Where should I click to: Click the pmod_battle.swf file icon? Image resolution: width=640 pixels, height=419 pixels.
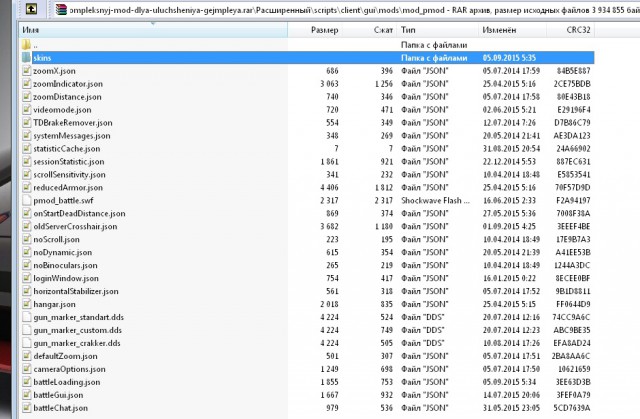click(27, 200)
